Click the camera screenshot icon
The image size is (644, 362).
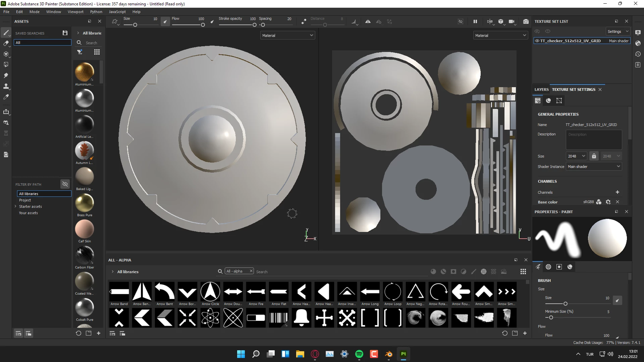pyautogui.click(x=526, y=21)
